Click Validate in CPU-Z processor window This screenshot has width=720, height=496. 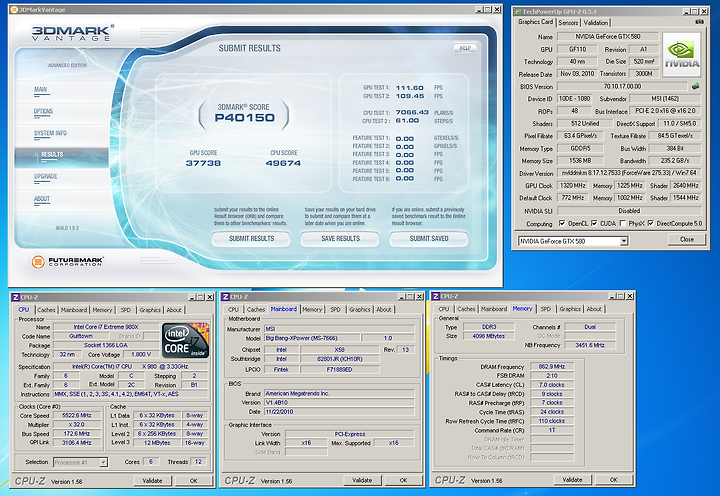coord(152,481)
